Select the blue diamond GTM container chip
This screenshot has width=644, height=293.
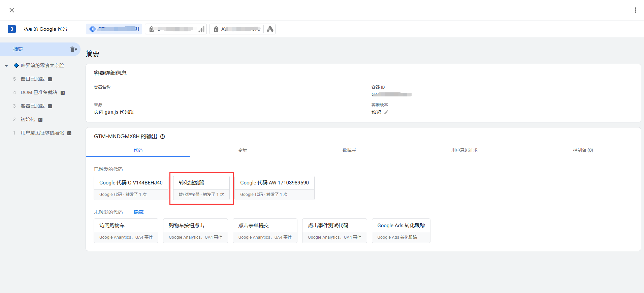pyautogui.click(x=114, y=29)
